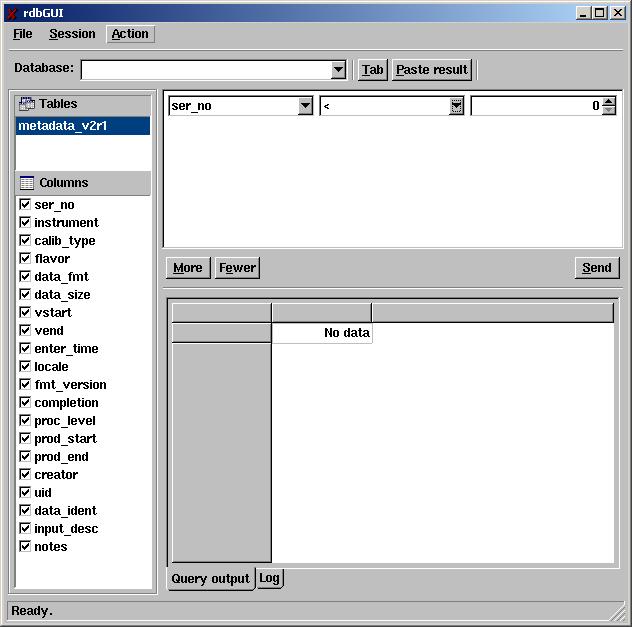This screenshot has height=627, width=632.
Task: Click the rdbGUI title bar X icon
Action: [x=11, y=13]
